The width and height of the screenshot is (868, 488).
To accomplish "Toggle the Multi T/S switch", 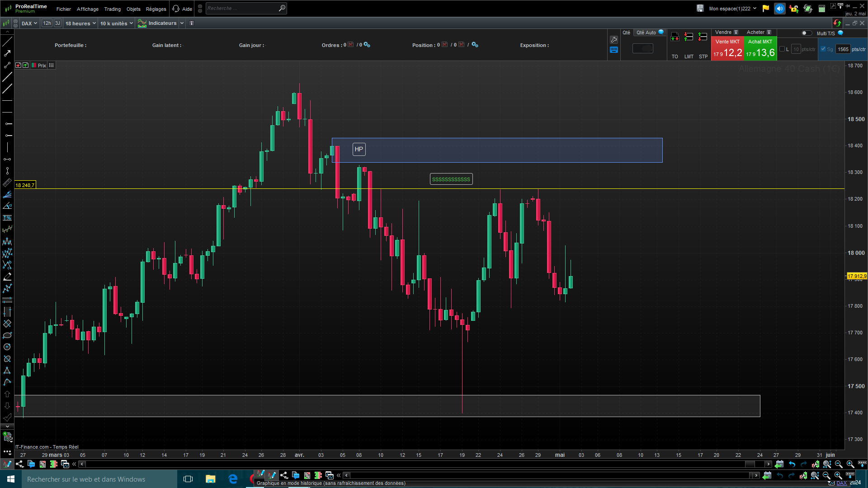I will [x=806, y=33].
